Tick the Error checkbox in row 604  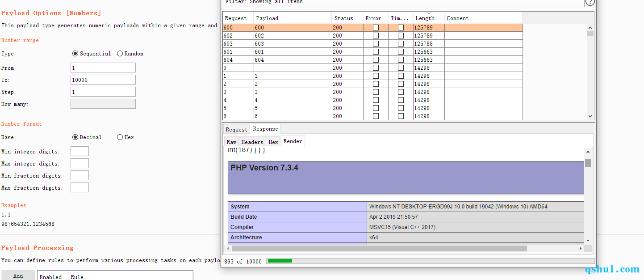(376, 60)
